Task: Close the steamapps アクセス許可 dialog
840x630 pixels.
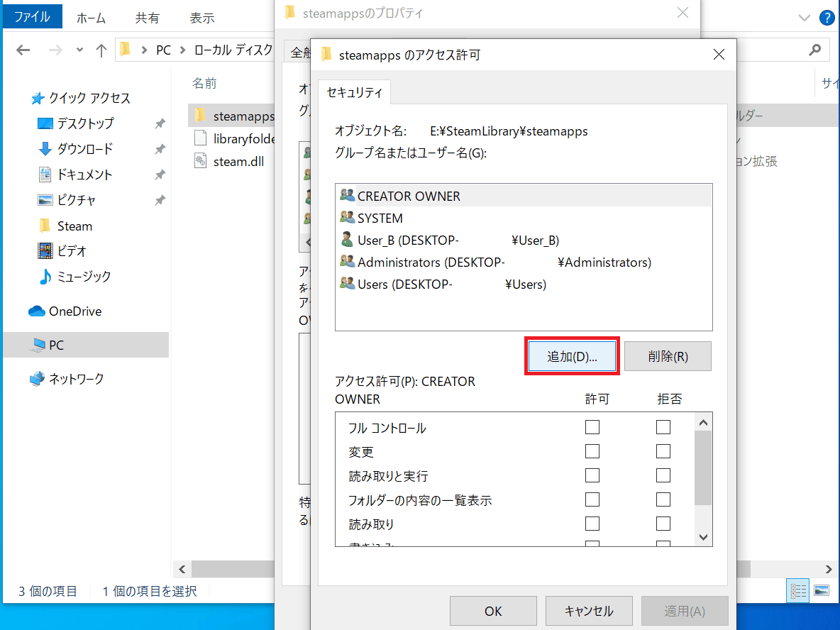Action: (x=719, y=55)
